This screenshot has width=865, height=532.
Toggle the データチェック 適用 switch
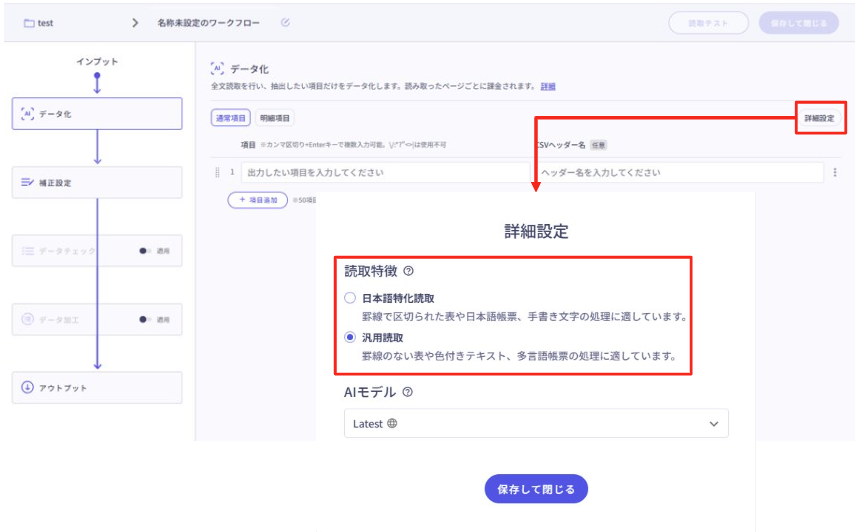click(146, 251)
